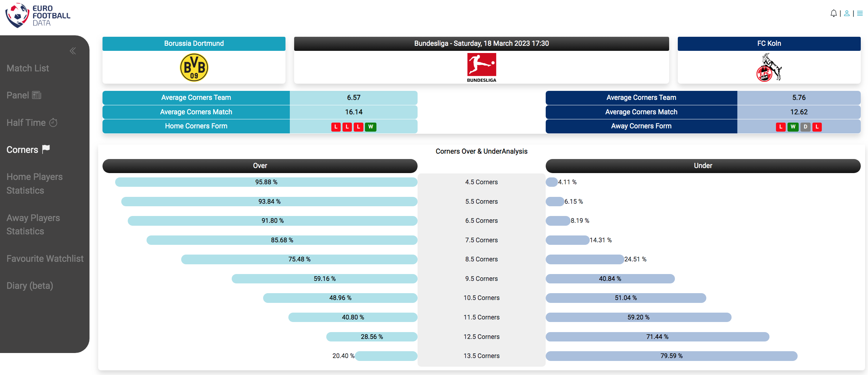Click last L away form badge
Viewport: 868px width, 375px height.
pos(817,127)
